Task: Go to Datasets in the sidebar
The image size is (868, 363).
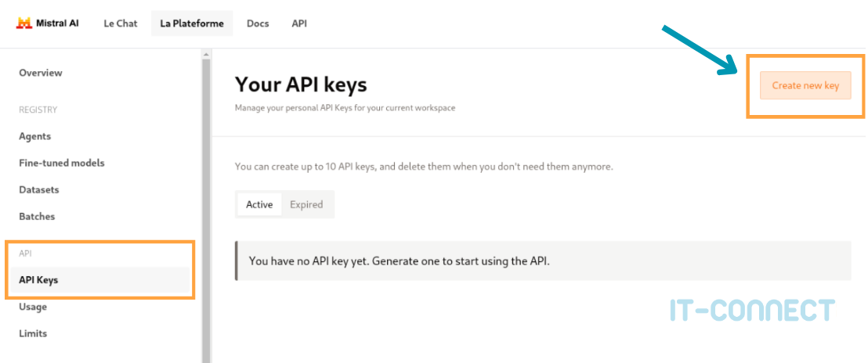Action: (39, 189)
